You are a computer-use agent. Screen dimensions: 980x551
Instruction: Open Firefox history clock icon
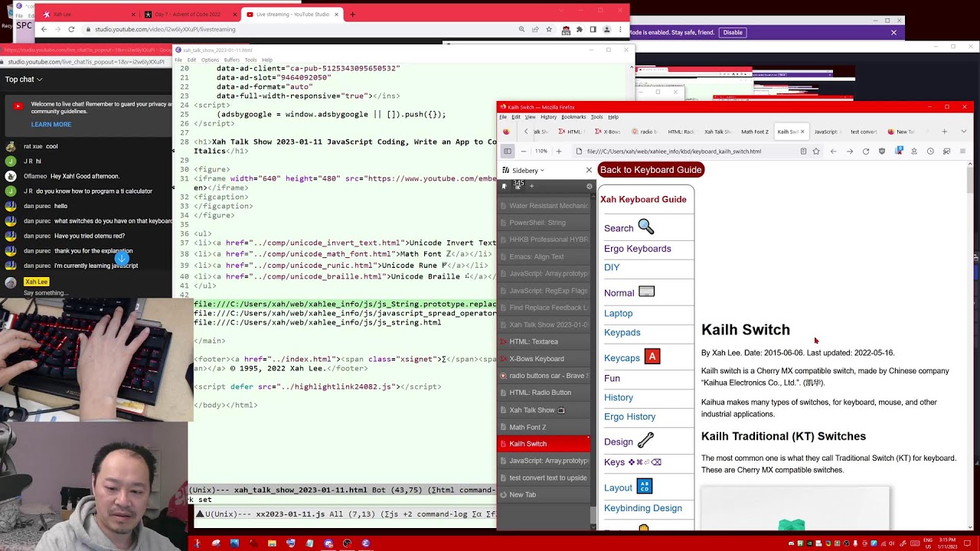[930, 152]
